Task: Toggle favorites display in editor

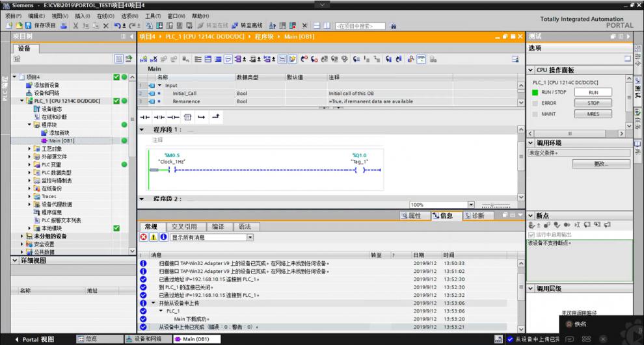Action: 291,60
